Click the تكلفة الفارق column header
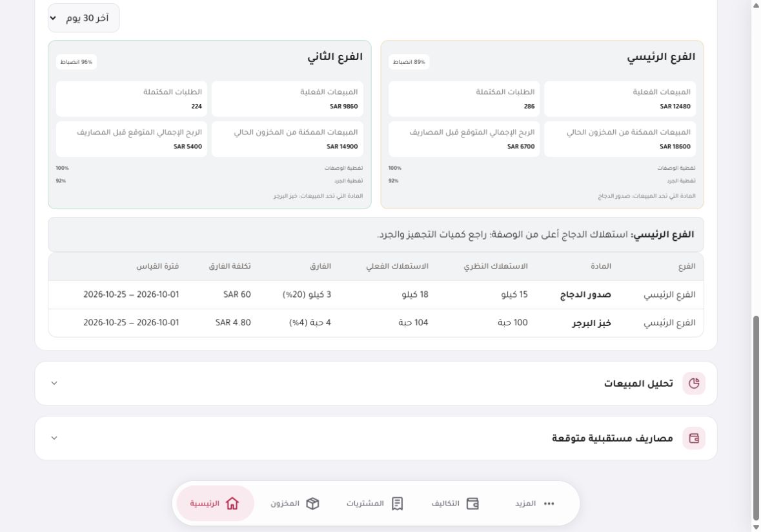Viewport: 761px width, 532px height. (x=230, y=266)
